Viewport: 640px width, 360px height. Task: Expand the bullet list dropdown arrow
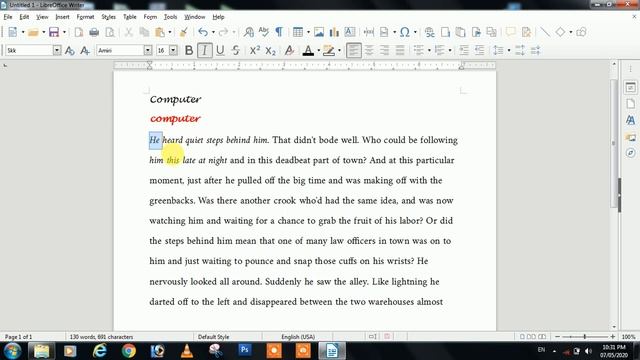[x=429, y=50]
